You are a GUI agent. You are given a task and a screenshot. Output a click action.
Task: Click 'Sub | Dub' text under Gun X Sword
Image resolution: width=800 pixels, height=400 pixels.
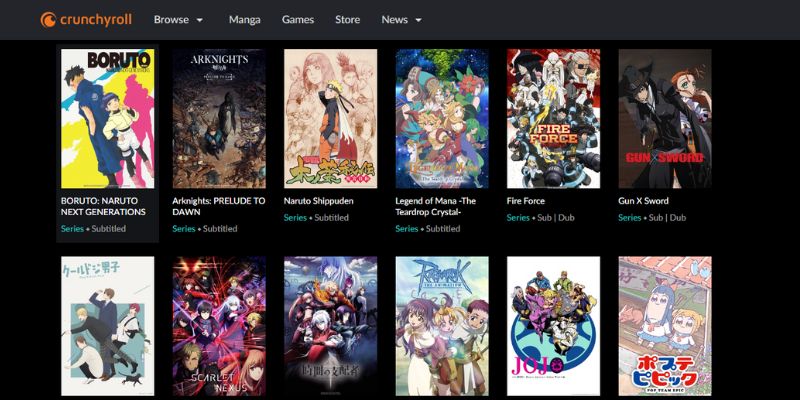coord(667,217)
